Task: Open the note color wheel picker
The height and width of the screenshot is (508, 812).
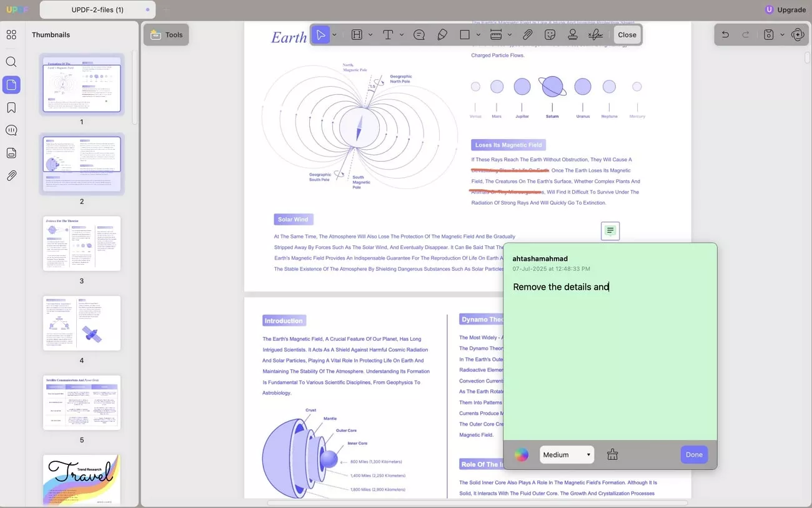Action: 521,455
